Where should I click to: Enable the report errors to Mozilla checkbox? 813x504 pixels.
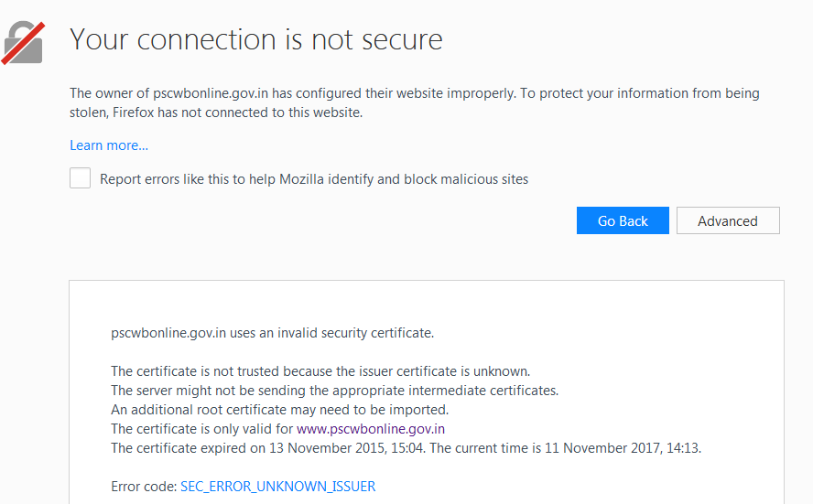(x=81, y=178)
